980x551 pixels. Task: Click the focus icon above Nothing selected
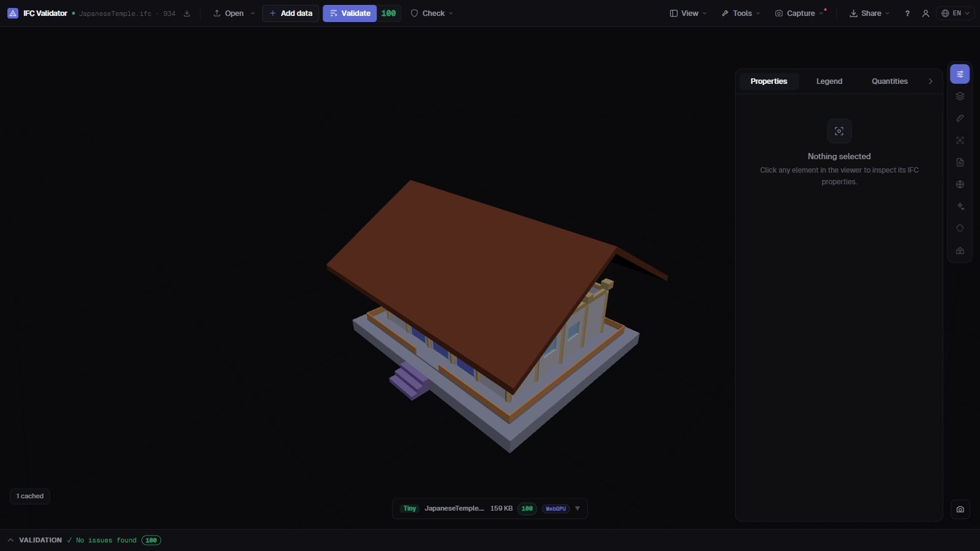[x=839, y=131]
